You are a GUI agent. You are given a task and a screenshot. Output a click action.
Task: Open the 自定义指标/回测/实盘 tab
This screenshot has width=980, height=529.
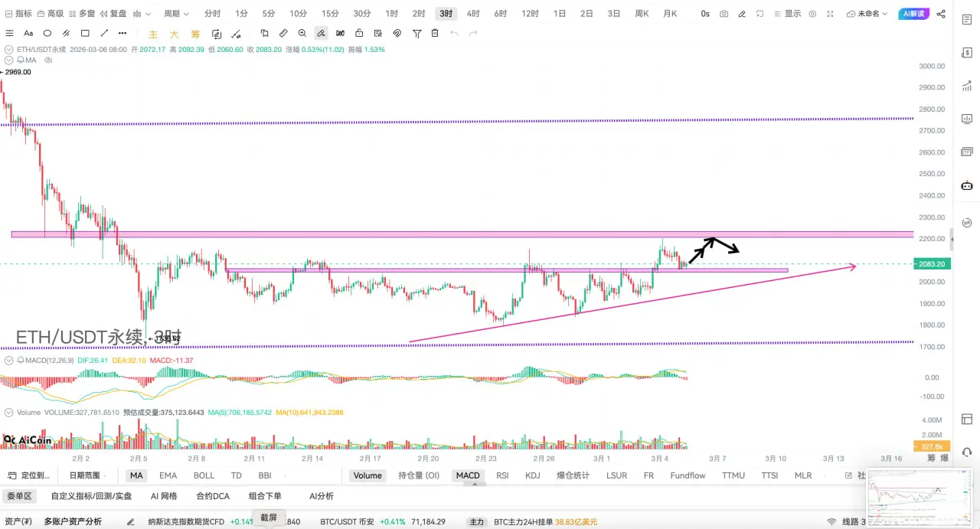[91, 496]
